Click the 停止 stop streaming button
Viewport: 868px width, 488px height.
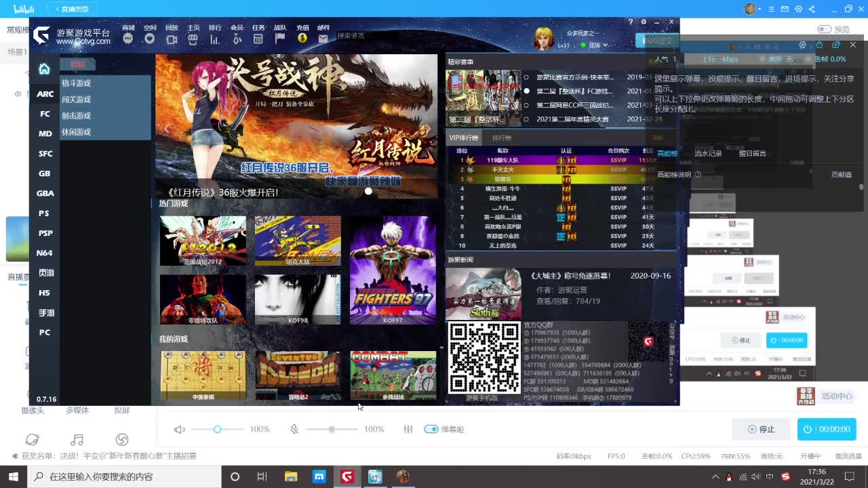pyautogui.click(x=761, y=429)
